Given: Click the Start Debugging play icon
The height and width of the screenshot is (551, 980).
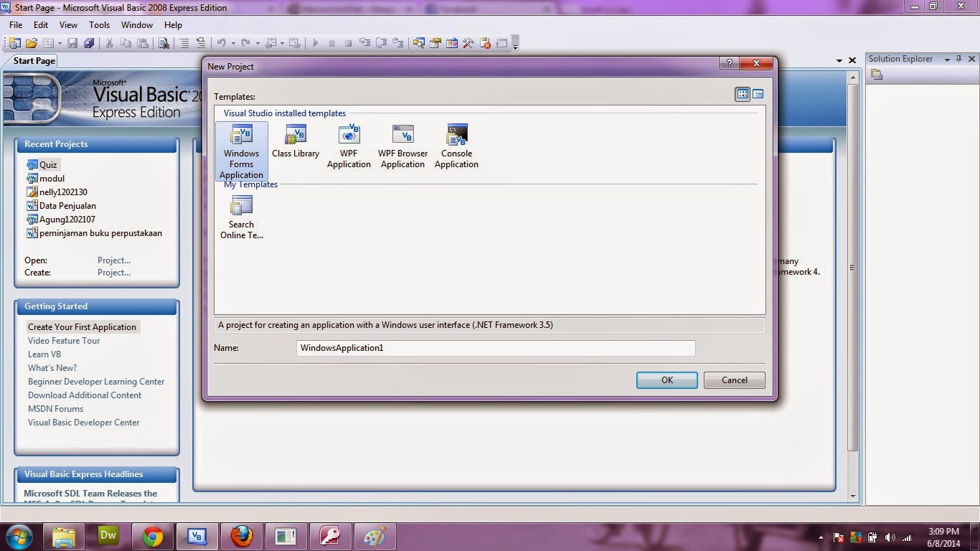Looking at the screenshot, I should pos(315,43).
